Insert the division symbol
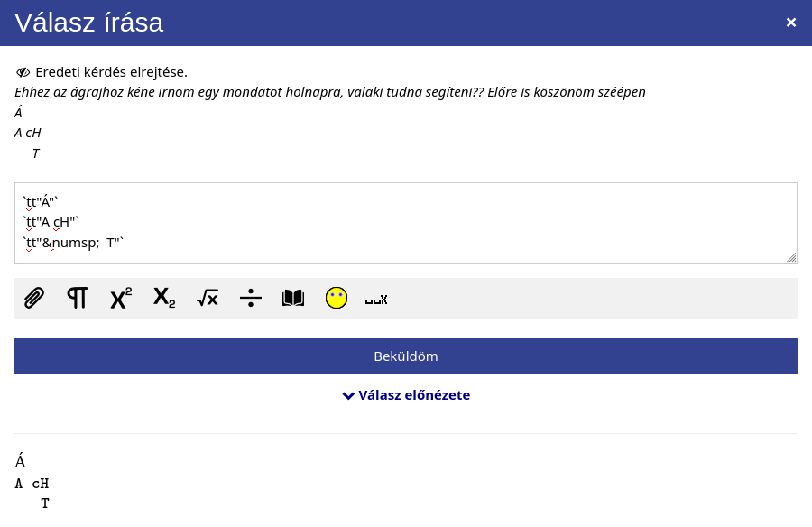Viewport: 812px width, 527px height. (251, 298)
